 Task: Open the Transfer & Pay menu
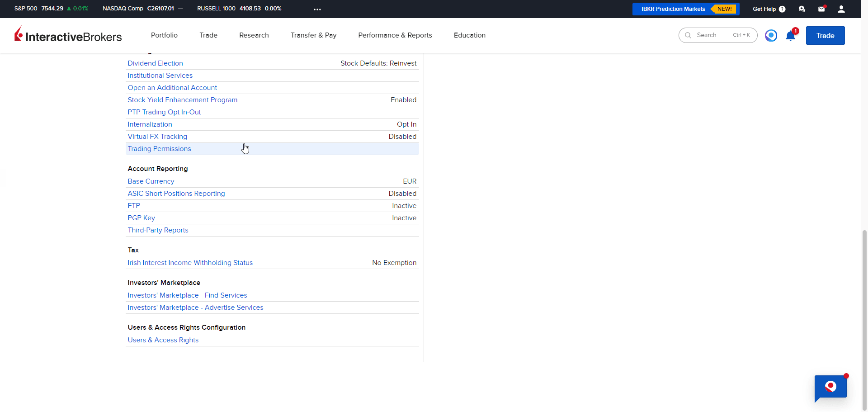(x=314, y=35)
